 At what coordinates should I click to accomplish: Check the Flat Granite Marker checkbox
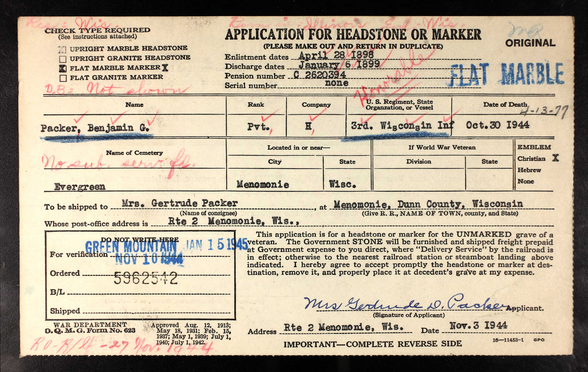tap(63, 78)
